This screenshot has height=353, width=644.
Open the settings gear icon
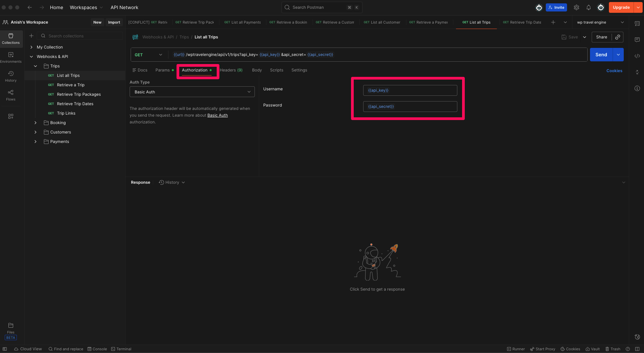coord(576,7)
